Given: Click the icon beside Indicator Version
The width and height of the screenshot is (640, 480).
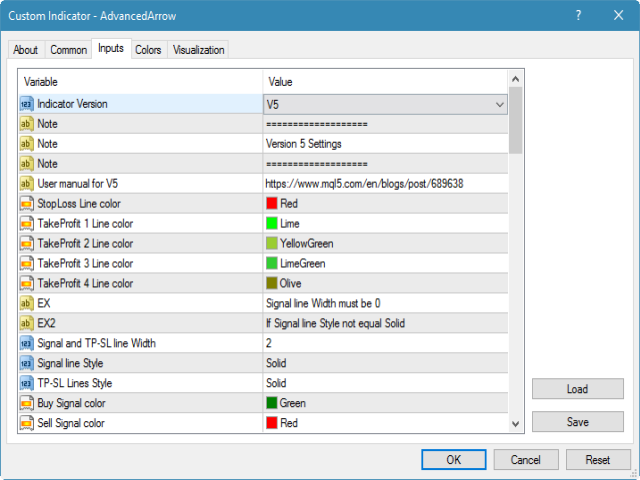Looking at the screenshot, I should pos(26,104).
